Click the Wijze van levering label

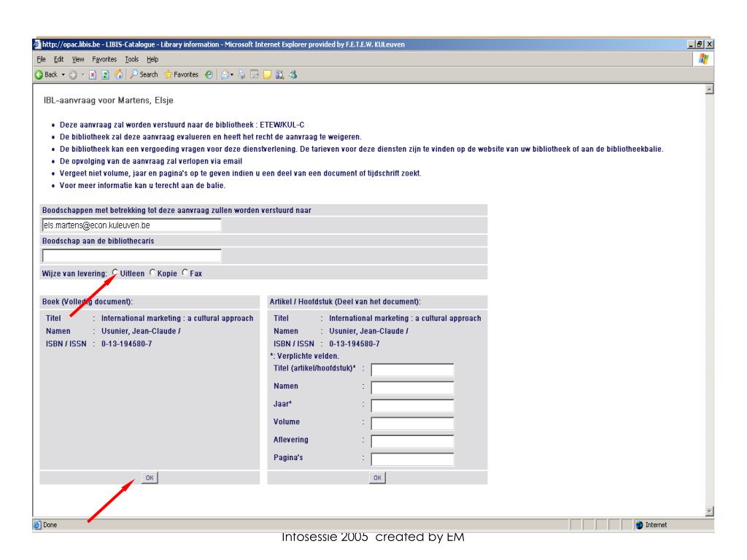click(x=74, y=273)
